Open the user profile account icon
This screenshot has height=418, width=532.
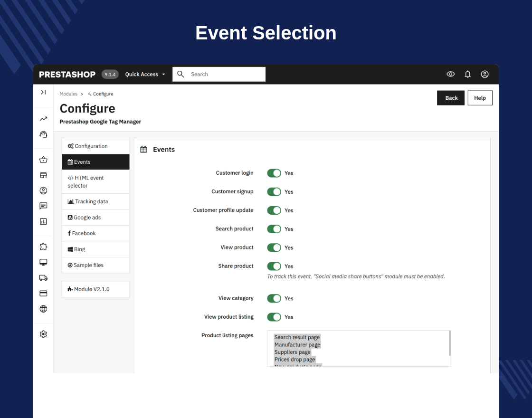(485, 74)
